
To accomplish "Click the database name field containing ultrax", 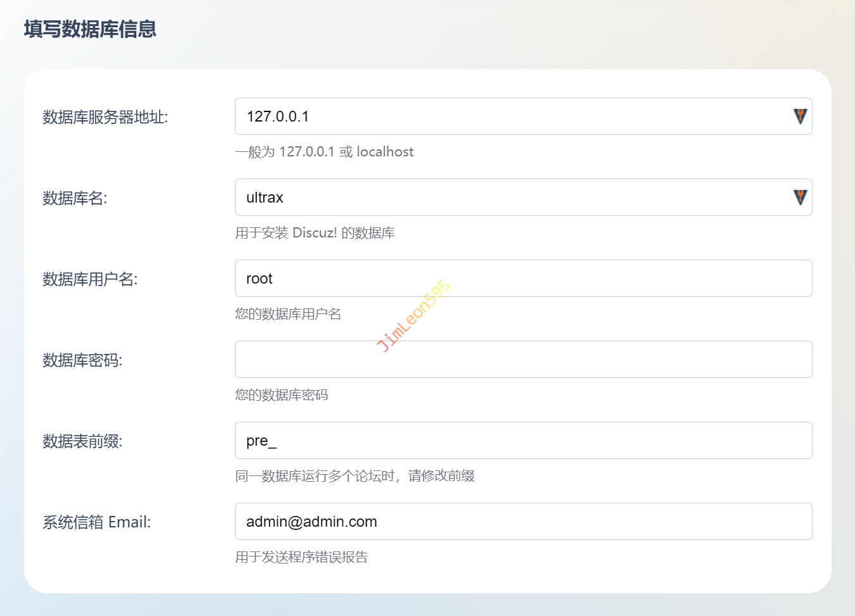I will 507,198.
